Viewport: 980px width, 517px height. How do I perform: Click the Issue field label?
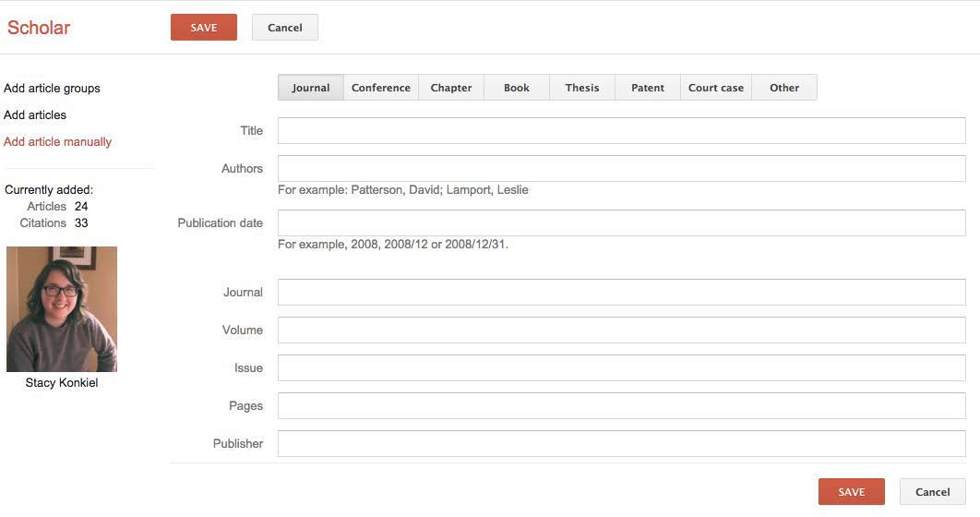(x=249, y=368)
